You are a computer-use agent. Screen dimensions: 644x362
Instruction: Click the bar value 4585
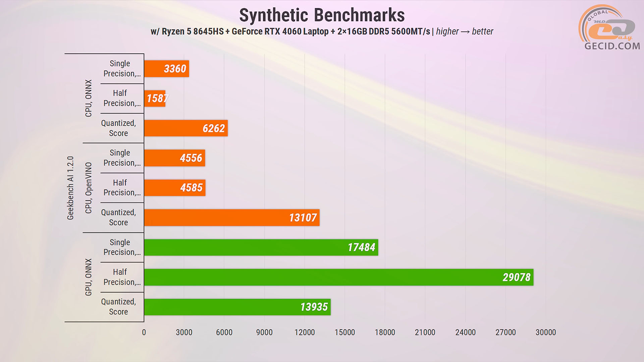191,188
